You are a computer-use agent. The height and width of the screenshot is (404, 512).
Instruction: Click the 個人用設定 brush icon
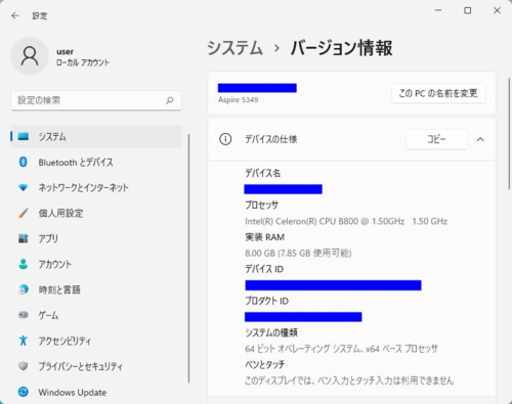(23, 213)
